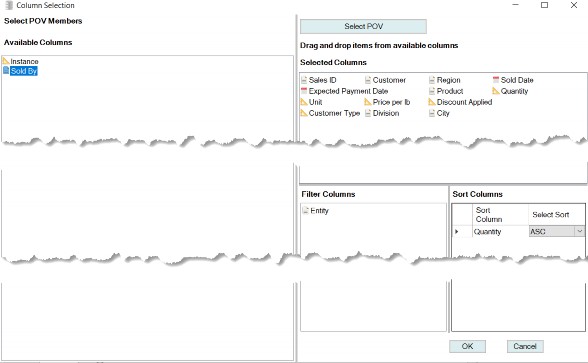Maximize the Column Selection window
Screen dimensions: 588x363
(x=544, y=5)
